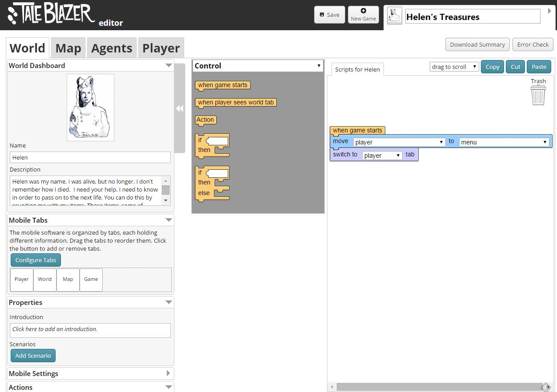557x392 pixels.
Task: Click the arrow at top-right of game title
Action: 549,11
